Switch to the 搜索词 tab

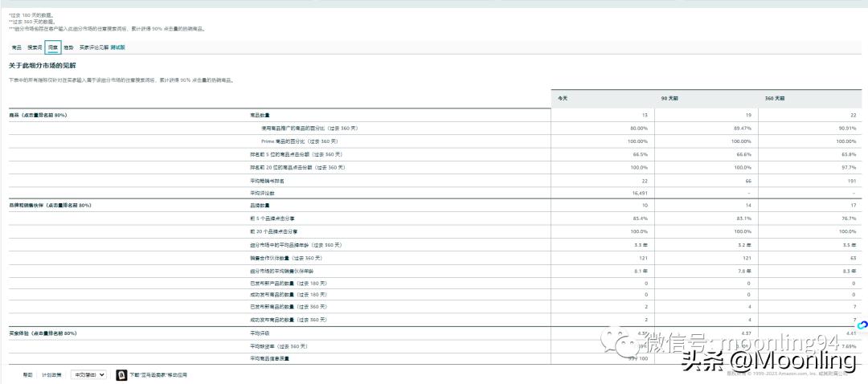click(x=35, y=47)
